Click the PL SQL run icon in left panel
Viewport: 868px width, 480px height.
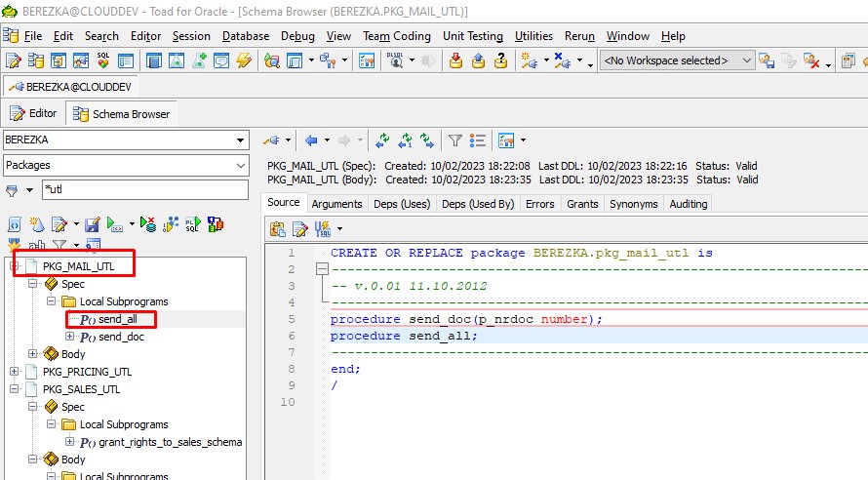[193, 224]
